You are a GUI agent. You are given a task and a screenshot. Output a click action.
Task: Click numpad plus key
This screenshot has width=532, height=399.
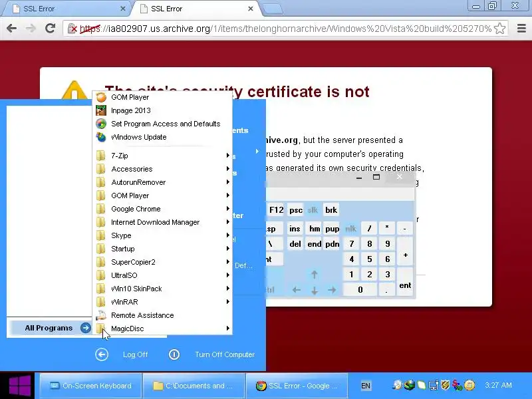(x=405, y=252)
